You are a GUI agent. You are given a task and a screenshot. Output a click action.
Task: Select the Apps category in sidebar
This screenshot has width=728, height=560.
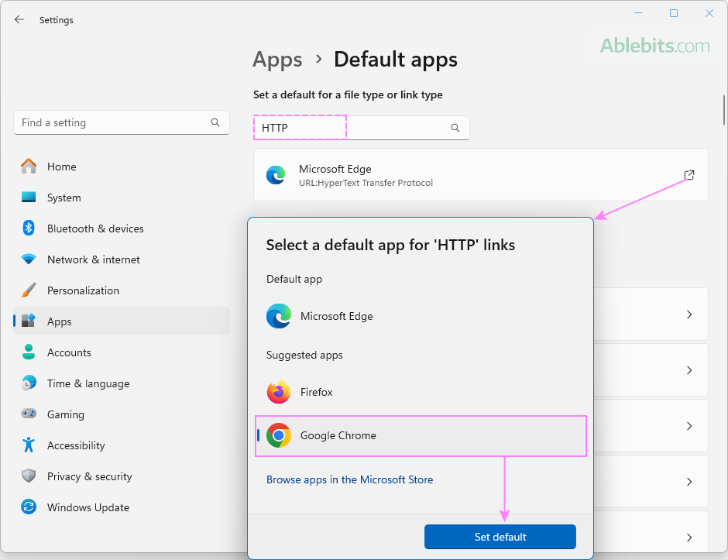pos(121,321)
